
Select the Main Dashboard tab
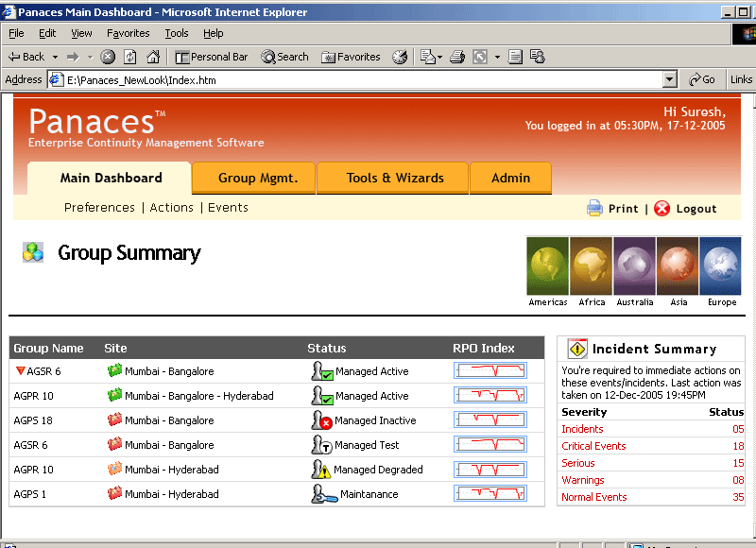coord(111,178)
